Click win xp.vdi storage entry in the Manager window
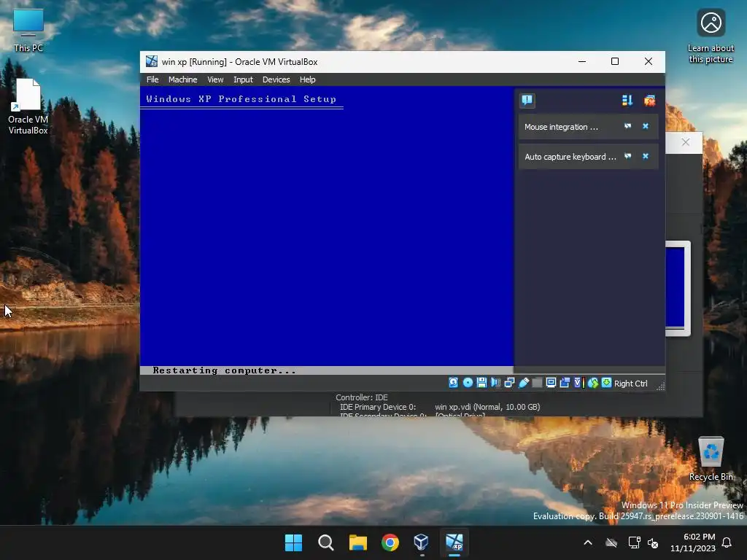The image size is (747, 560). (487, 407)
